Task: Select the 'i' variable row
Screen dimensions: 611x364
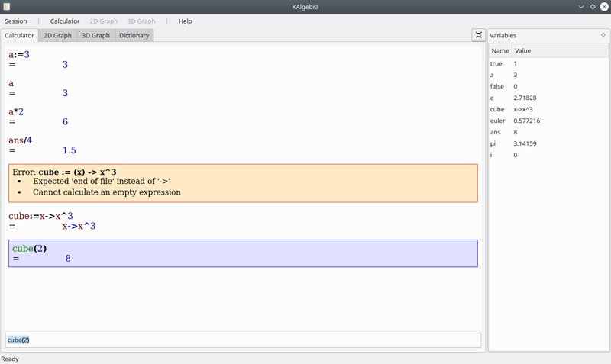Action: click(548, 155)
